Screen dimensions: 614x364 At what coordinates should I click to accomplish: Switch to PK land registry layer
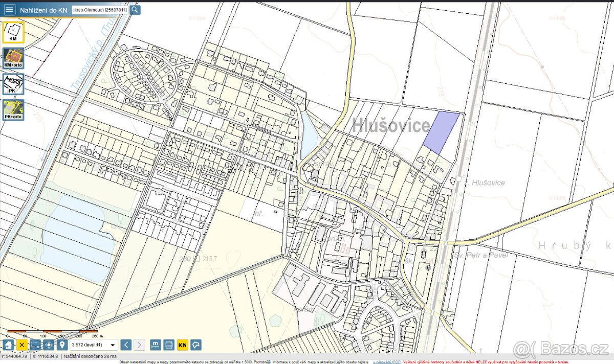click(13, 84)
